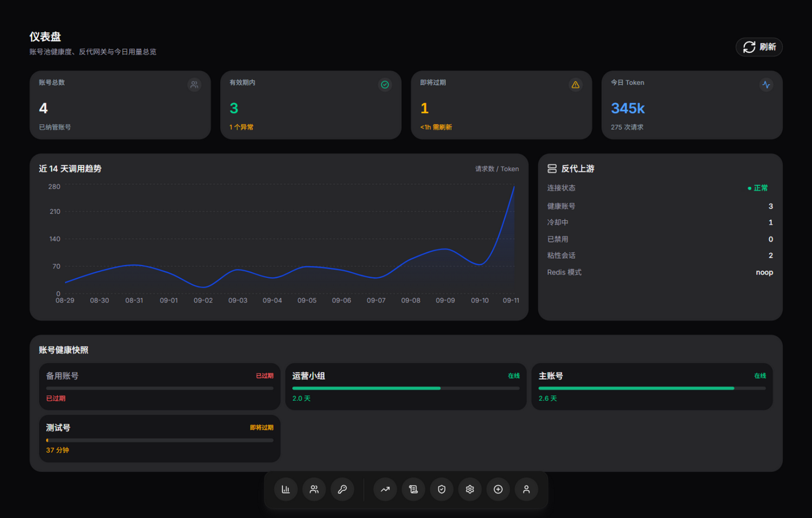Open the accounts (people) dock icon
Screen dimensions: 812x518
[314, 489]
